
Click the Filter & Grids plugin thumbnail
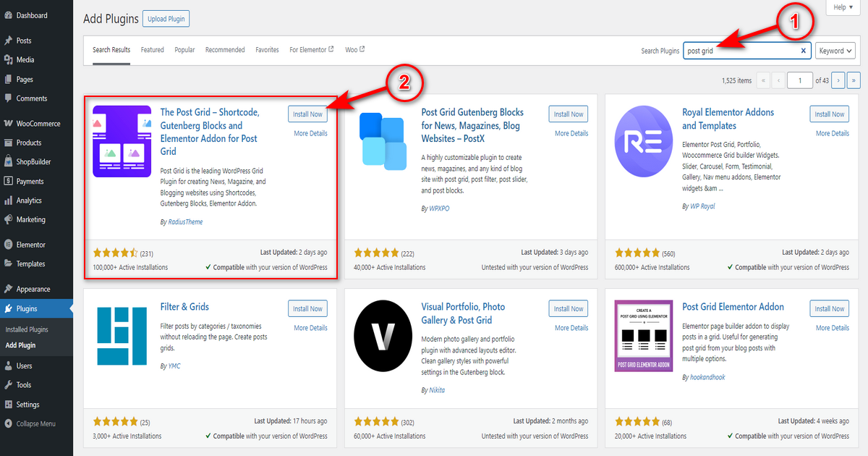pyautogui.click(x=122, y=336)
